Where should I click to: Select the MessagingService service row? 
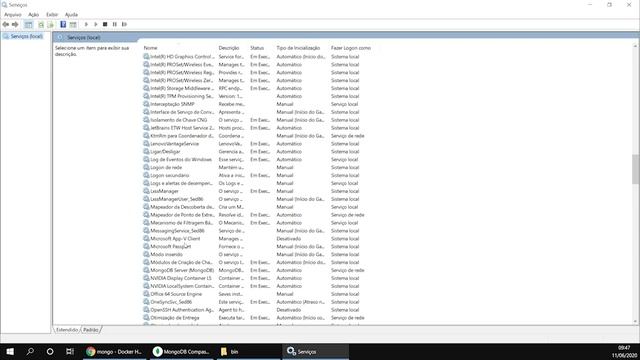[177, 231]
